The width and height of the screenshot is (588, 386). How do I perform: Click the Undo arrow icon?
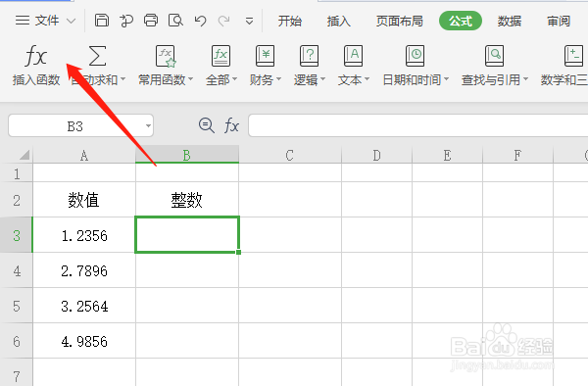click(x=200, y=21)
